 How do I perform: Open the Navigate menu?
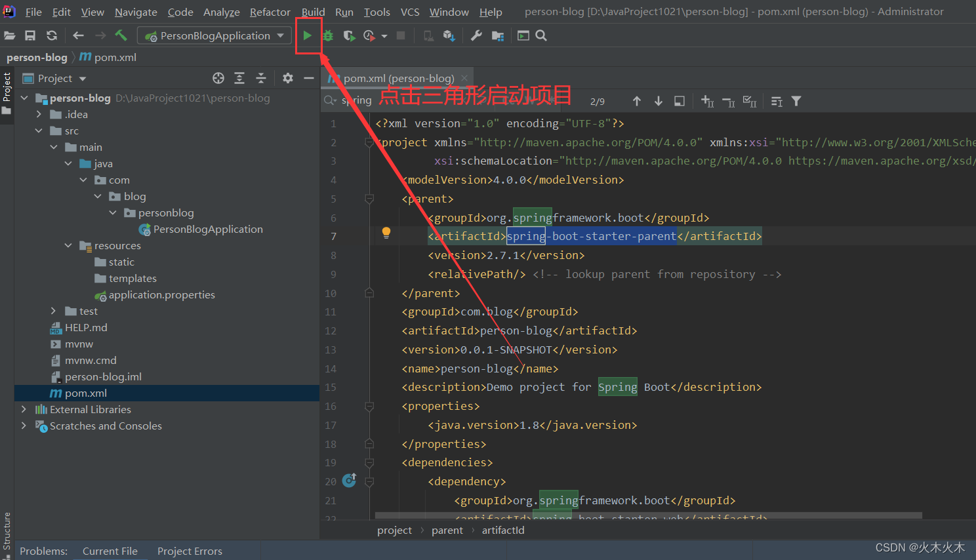[x=136, y=12]
